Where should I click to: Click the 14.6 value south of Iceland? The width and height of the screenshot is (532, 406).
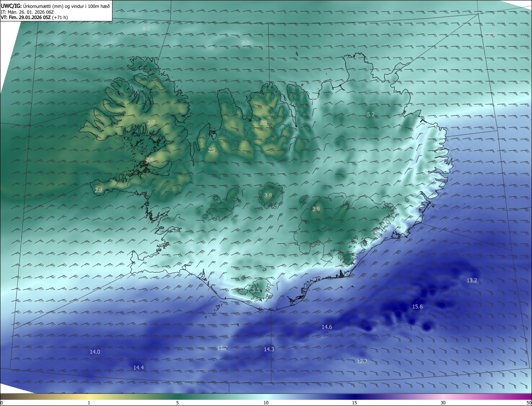[x=327, y=327]
